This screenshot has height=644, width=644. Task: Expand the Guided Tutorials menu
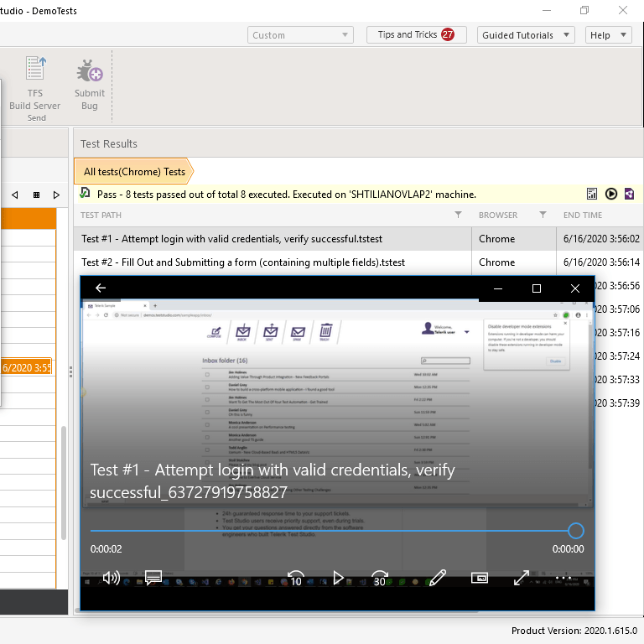click(x=526, y=35)
